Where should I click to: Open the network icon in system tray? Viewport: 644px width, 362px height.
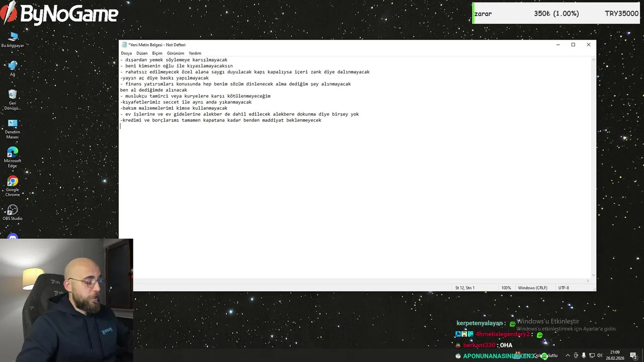[x=592, y=355]
